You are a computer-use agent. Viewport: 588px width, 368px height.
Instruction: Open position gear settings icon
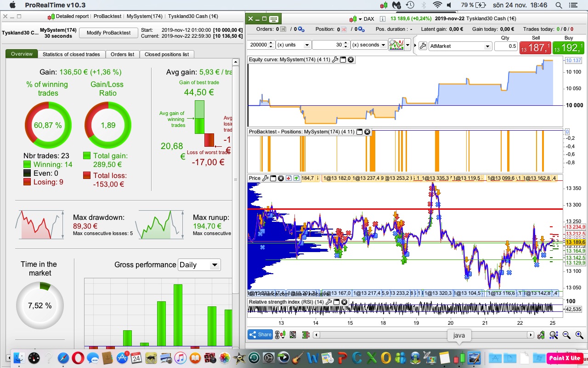pos(361,29)
